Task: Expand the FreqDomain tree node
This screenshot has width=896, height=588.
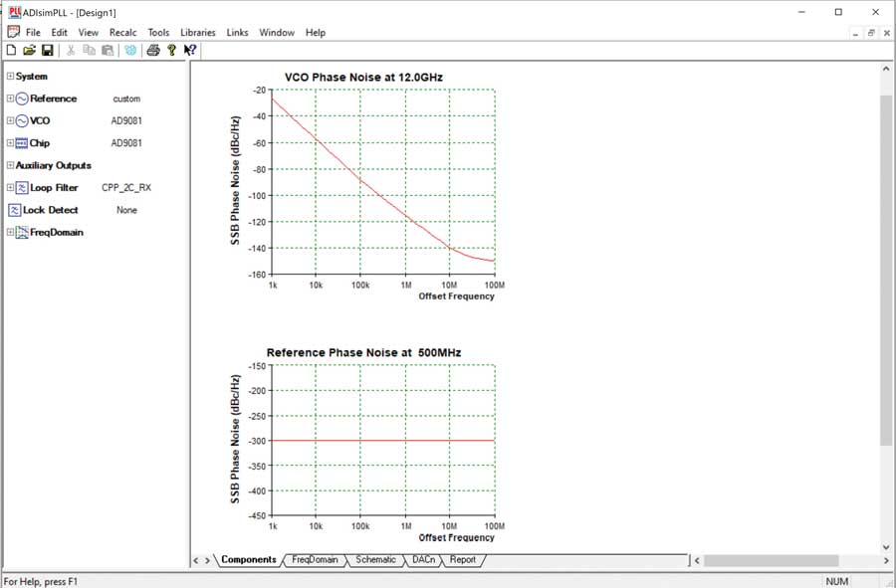Action: pyautogui.click(x=10, y=232)
